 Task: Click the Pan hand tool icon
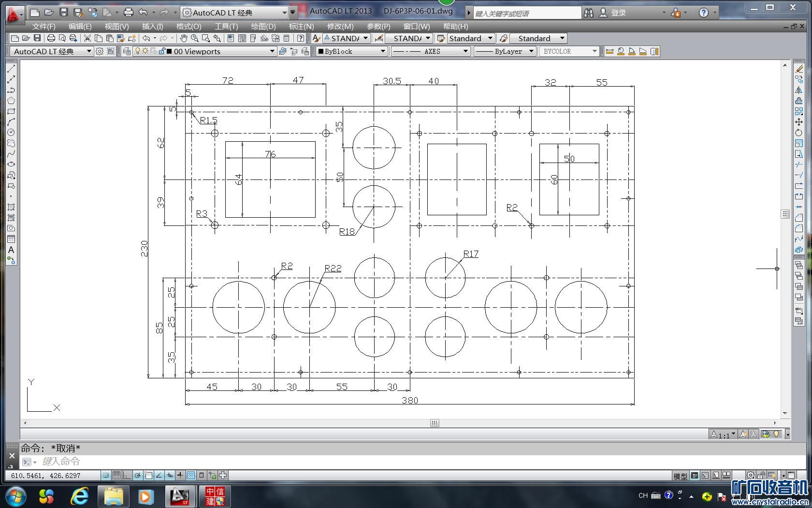pos(184,38)
